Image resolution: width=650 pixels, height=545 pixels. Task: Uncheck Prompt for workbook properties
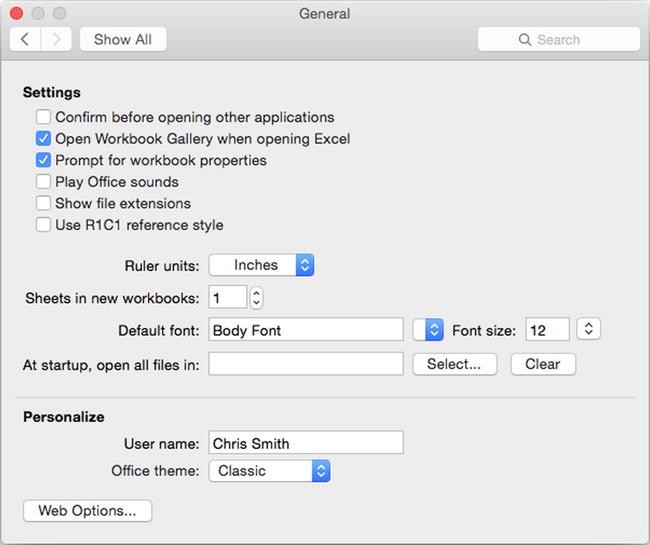[x=43, y=160]
